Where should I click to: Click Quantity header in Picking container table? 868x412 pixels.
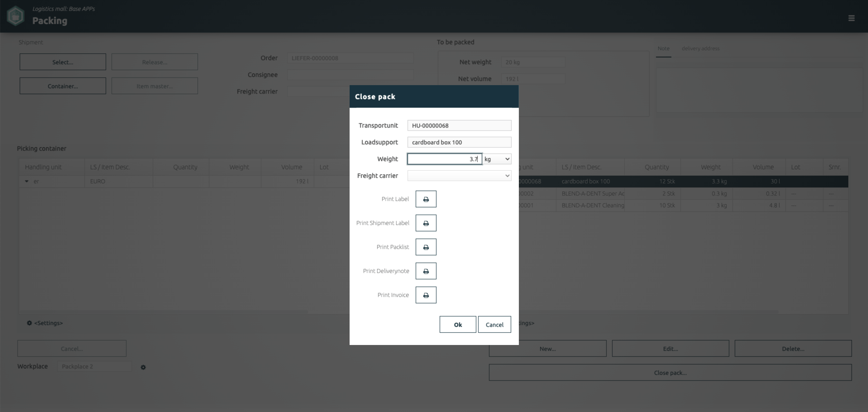[181, 167]
